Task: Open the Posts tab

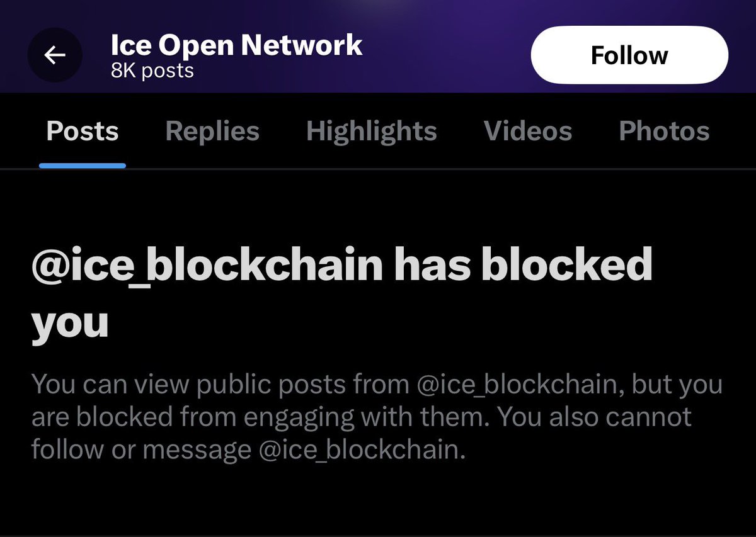Action: [x=83, y=132]
